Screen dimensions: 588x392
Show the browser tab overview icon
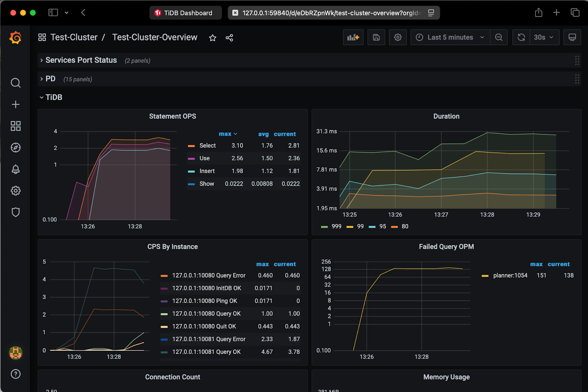pos(575,13)
